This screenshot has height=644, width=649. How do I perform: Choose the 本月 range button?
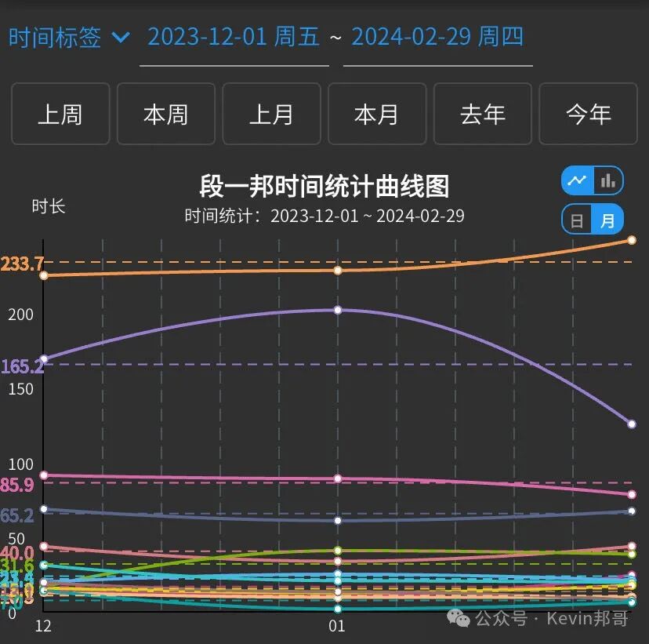377,114
